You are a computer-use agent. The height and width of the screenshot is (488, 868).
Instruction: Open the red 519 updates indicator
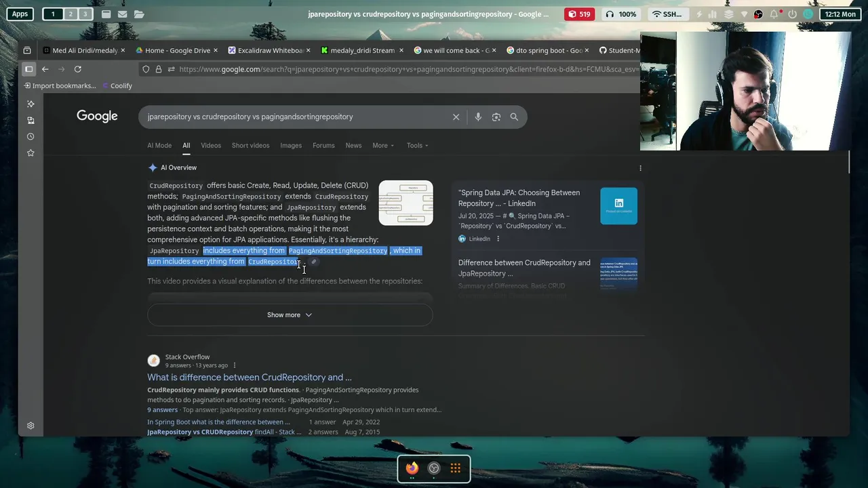[x=579, y=14]
